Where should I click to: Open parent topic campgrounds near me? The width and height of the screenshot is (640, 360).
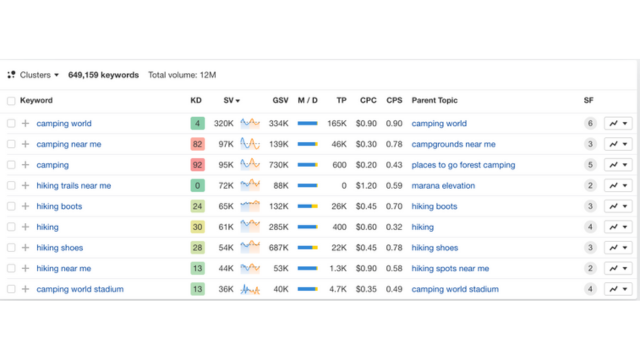(453, 144)
